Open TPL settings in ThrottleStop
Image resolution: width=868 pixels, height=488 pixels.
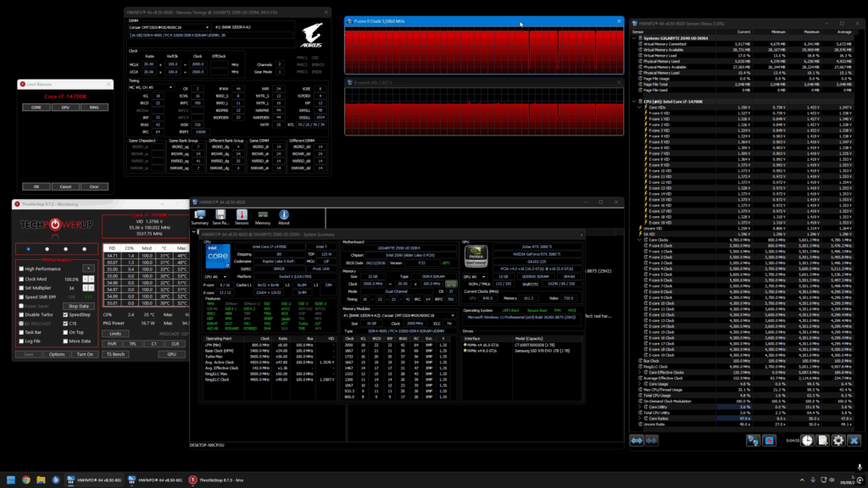[x=133, y=344]
